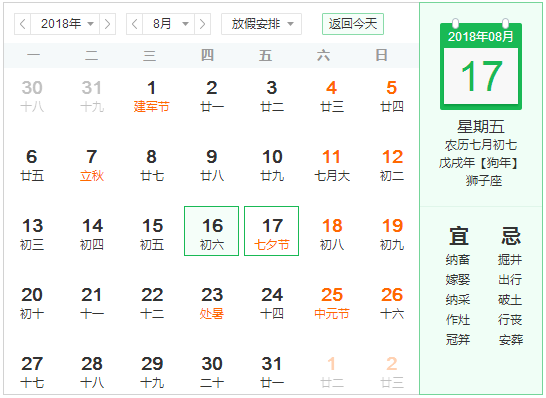Select August 28 十八
The image size is (546, 398).
coord(92,372)
